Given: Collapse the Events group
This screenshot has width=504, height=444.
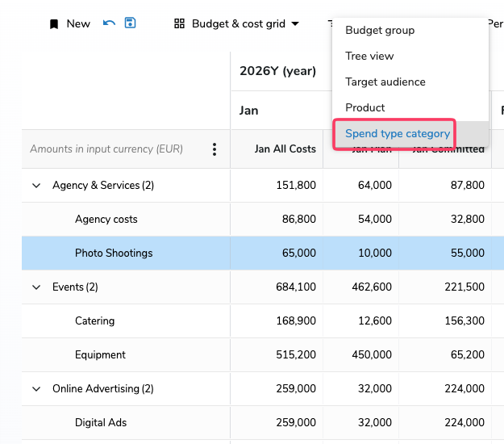Looking at the screenshot, I should [36, 287].
